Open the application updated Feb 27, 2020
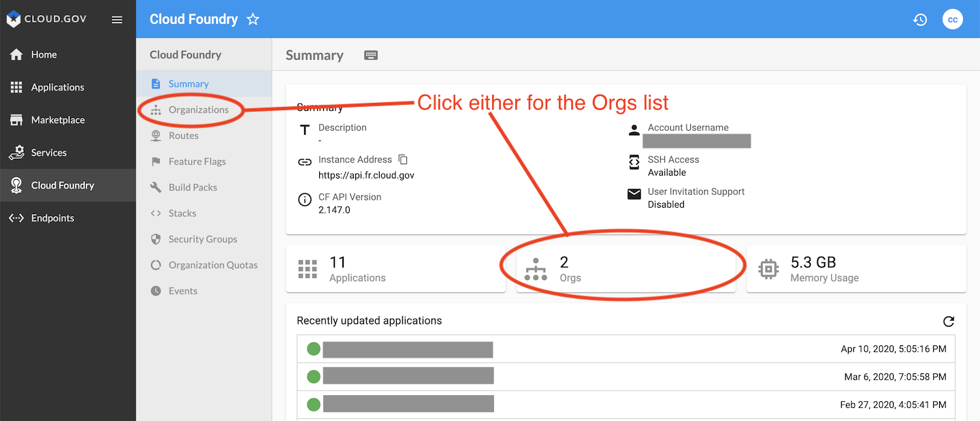 click(626, 405)
